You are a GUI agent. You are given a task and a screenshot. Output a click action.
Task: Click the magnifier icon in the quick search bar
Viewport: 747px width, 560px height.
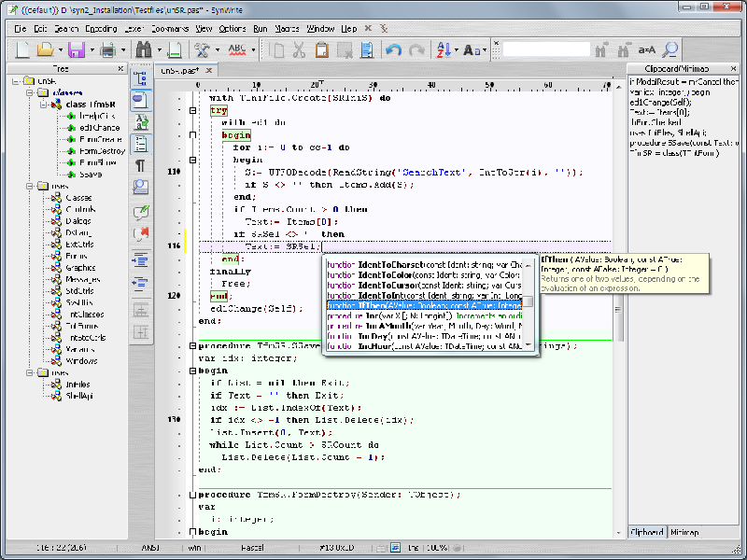(669, 49)
